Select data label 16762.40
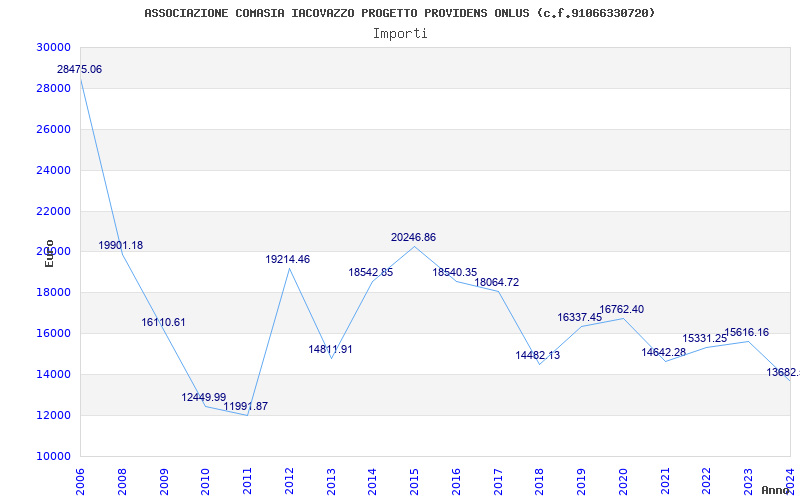800x500 pixels. tap(621, 309)
